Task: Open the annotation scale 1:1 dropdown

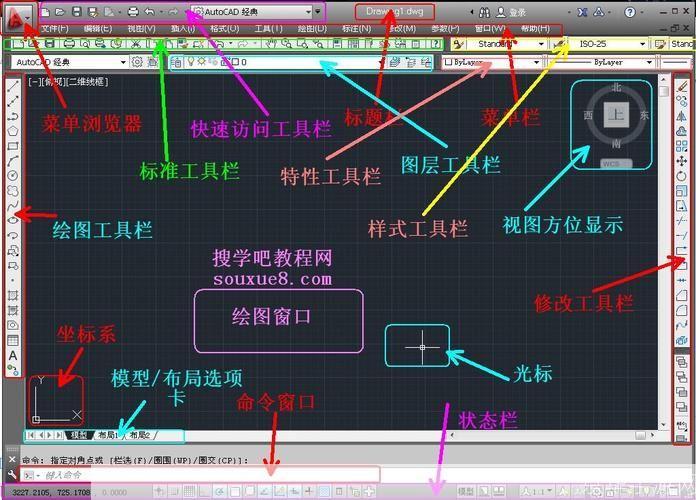Action: [x=538, y=492]
